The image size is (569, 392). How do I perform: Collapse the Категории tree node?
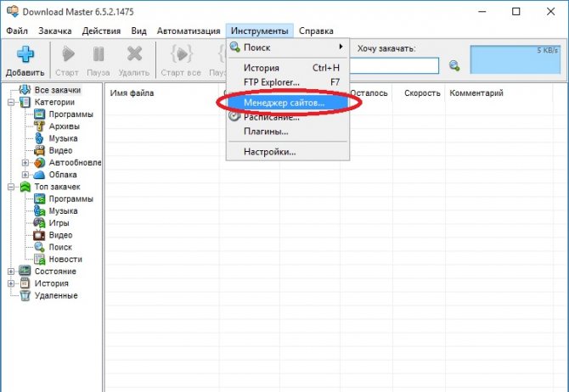point(11,103)
